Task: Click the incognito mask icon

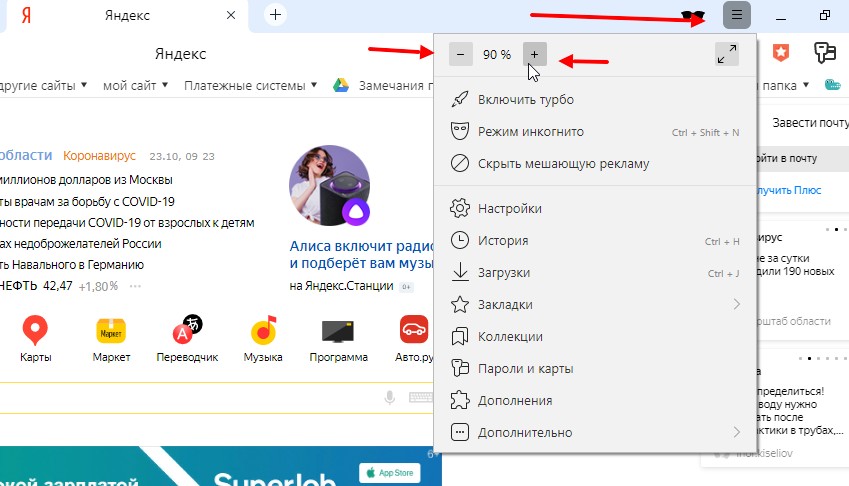Action: (x=460, y=132)
